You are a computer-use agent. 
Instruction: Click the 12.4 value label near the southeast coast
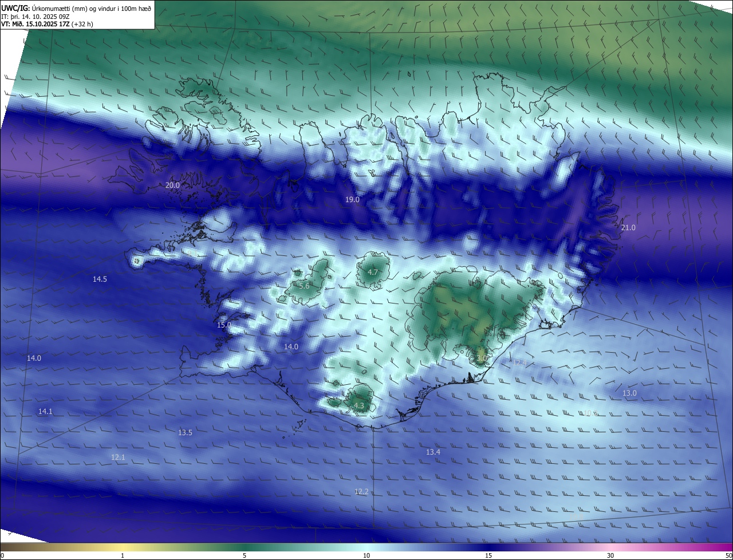pyautogui.click(x=519, y=362)
